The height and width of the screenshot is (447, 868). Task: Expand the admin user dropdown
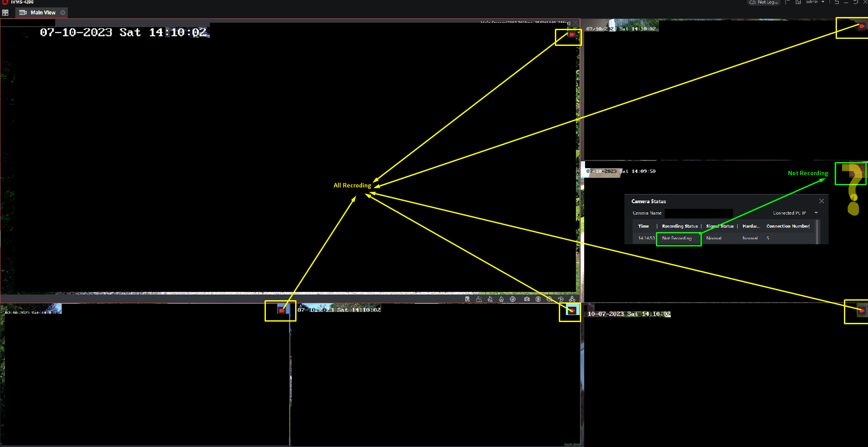pos(823,2)
